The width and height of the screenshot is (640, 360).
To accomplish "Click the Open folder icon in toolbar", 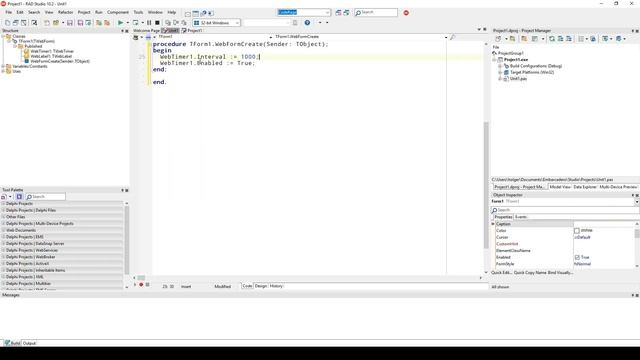I will tap(56, 23).
